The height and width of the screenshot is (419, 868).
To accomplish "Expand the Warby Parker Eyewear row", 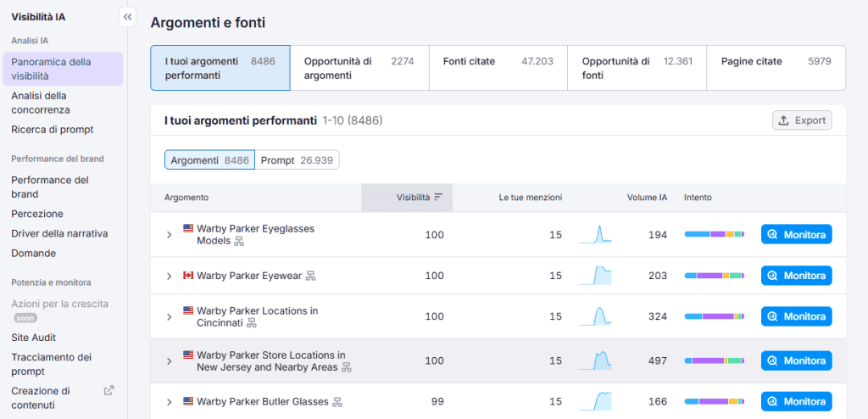I will (x=170, y=276).
